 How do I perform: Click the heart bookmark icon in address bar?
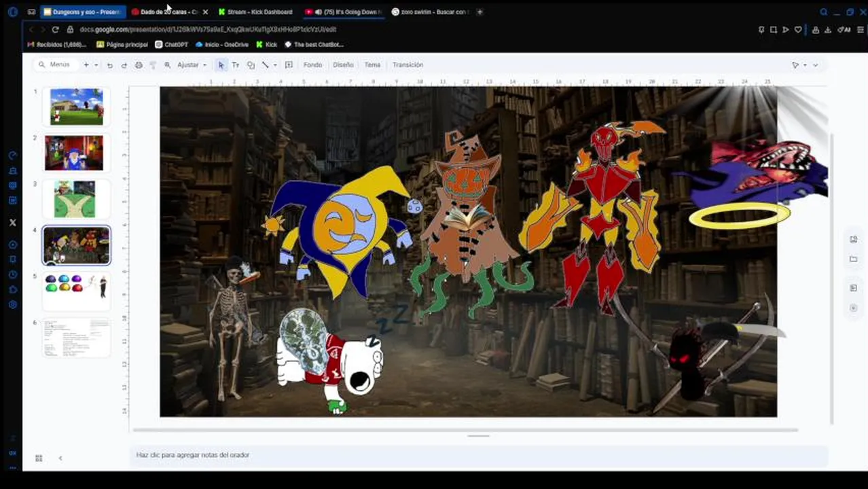(798, 29)
